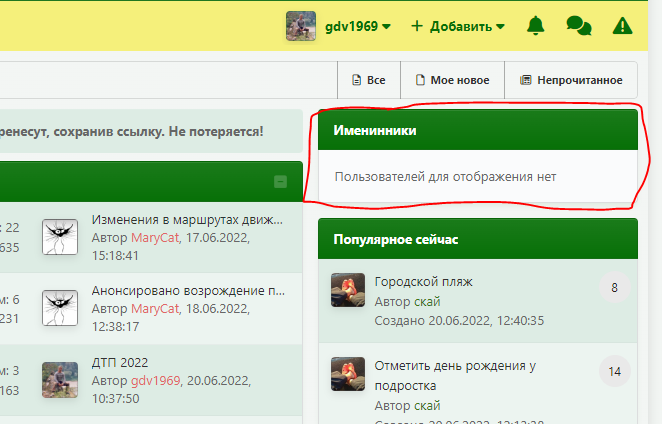Open the topic Городской пляж
The width and height of the screenshot is (662, 424).
[x=423, y=282]
